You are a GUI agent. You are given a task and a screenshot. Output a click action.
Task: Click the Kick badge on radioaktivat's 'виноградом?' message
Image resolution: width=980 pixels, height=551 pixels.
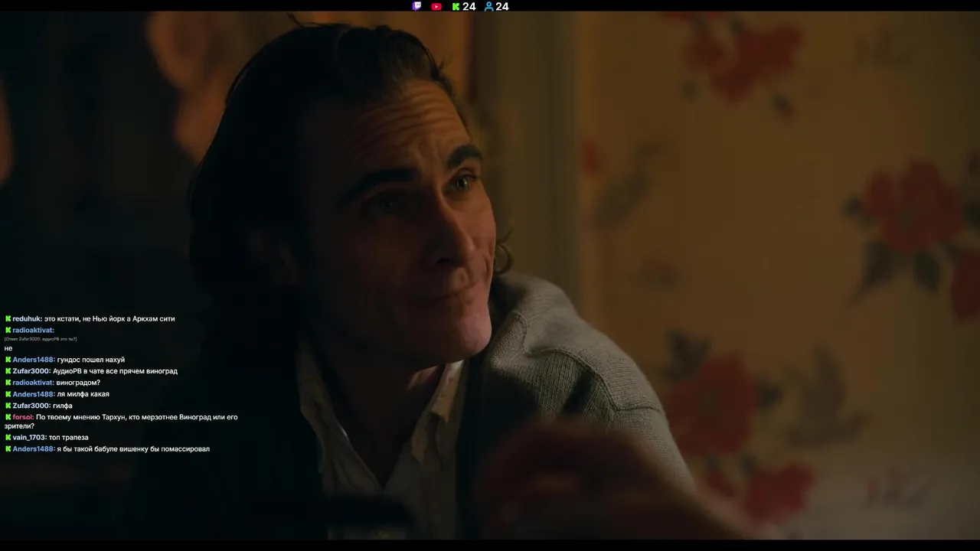tap(8, 383)
